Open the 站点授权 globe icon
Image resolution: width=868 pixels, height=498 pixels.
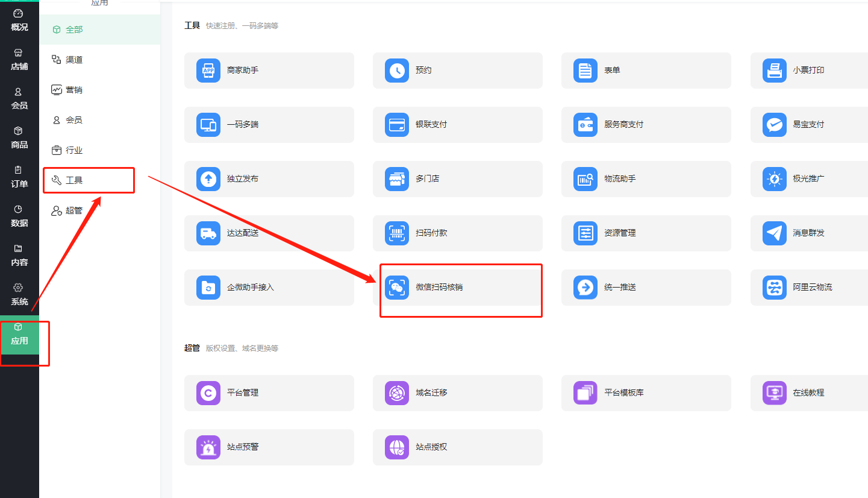coord(397,447)
